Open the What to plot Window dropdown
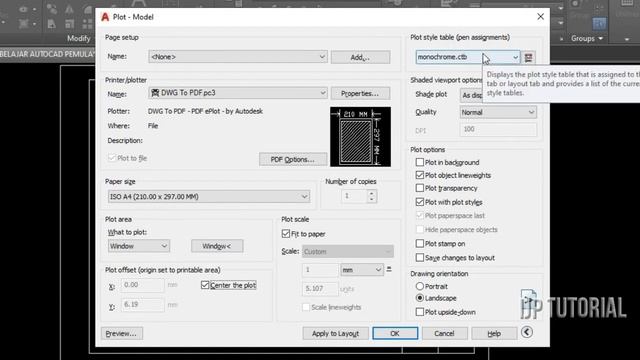This screenshot has width=640, height=360. [139, 246]
